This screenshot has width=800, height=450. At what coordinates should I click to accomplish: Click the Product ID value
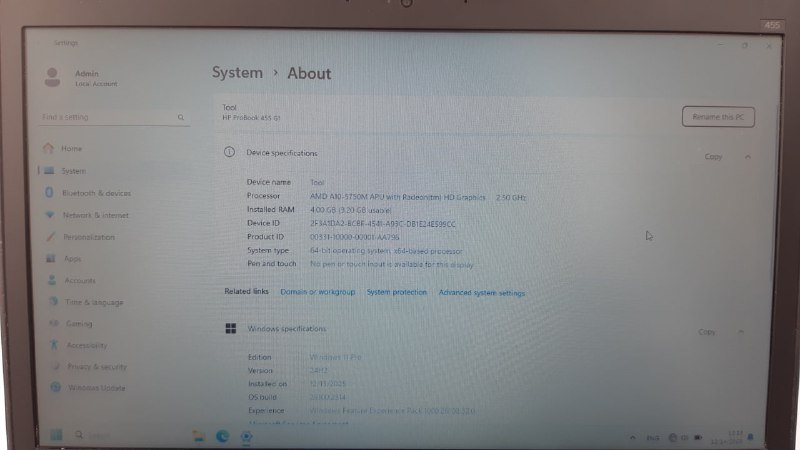coord(355,237)
